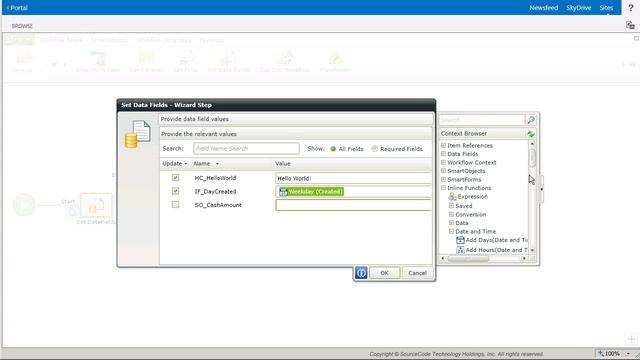The image size is (640, 360).
Task: Click the Context Browser search box
Action: tap(482, 120)
